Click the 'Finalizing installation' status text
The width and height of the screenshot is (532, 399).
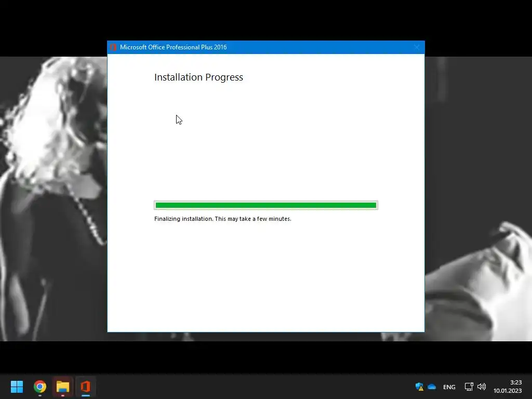pos(222,219)
